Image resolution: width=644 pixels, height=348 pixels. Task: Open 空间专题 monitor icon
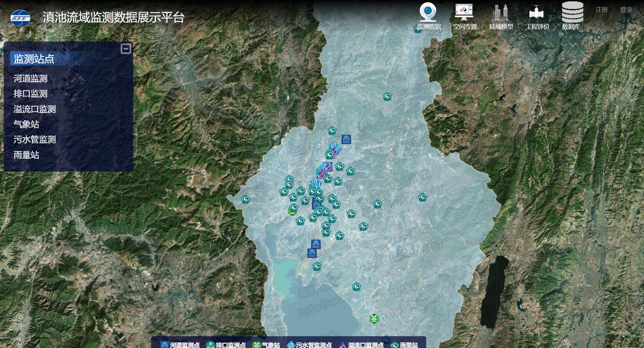click(464, 12)
